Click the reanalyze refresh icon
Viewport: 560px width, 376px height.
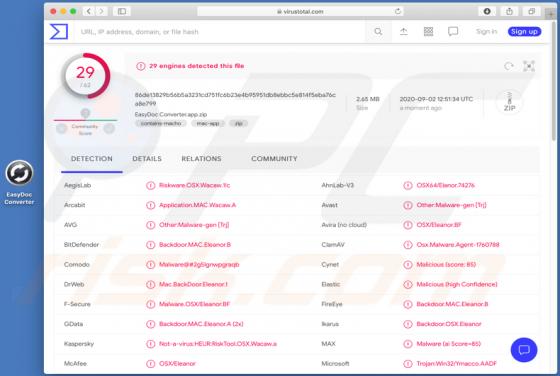[509, 66]
